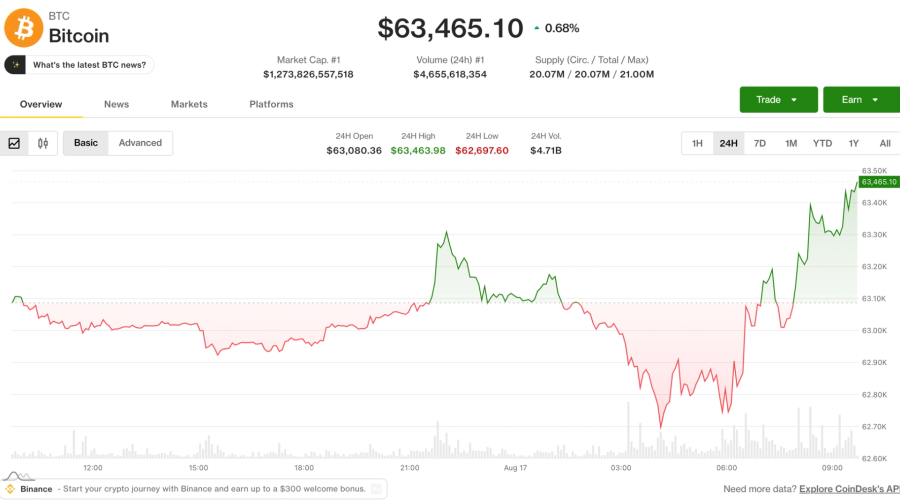Viewport: 900px width, 500px height.
Task: Click the chart's Aug 17 date marker
Action: (x=515, y=468)
